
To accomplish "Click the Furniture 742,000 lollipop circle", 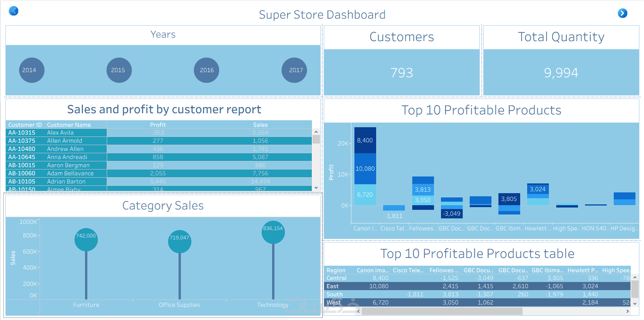I will (x=86, y=239).
